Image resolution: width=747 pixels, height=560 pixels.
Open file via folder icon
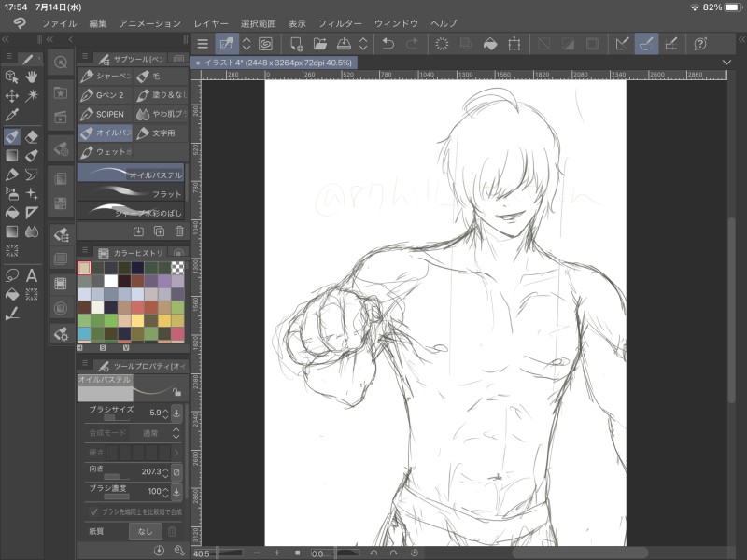(320, 43)
